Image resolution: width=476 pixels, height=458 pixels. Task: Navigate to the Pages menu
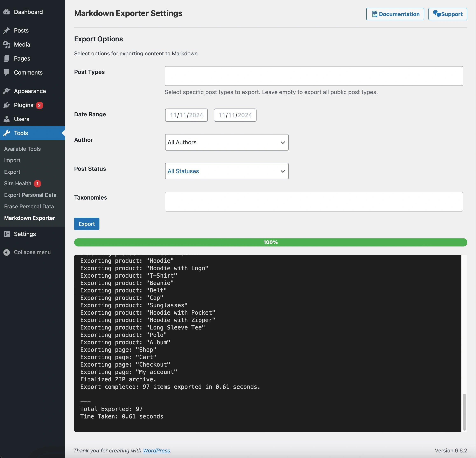(33, 58)
